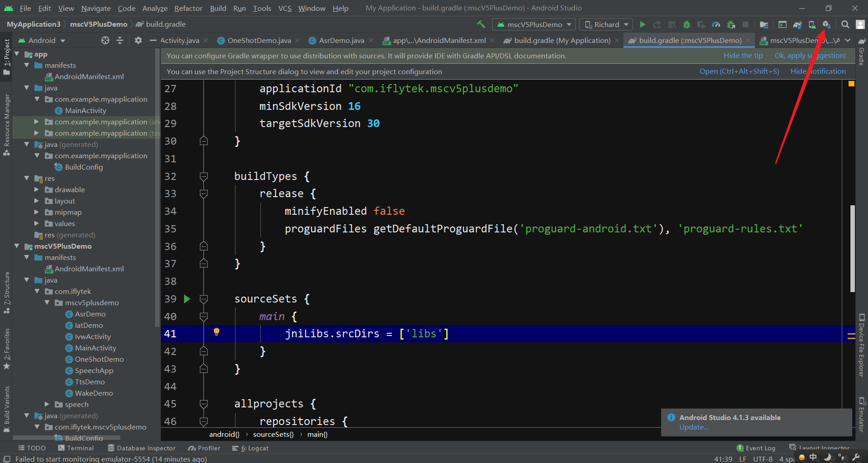Click Run with Coverage shield icon
Screen dimensions: 868x463
[x=701, y=24]
